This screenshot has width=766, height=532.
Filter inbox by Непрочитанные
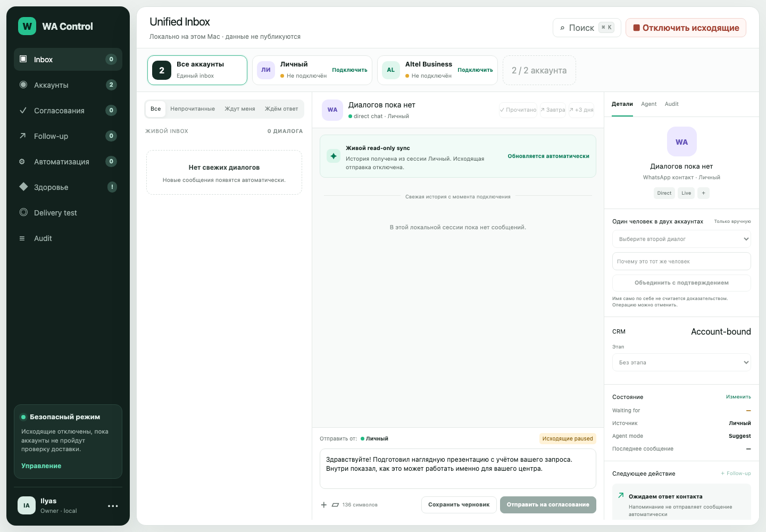(x=193, y=109)
